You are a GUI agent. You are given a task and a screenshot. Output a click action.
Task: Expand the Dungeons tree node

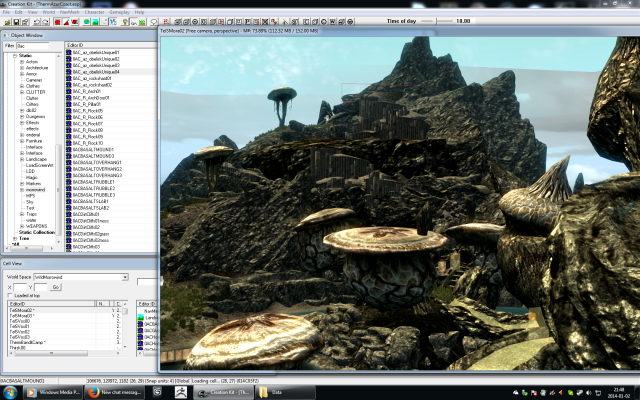tap(22, 116)
